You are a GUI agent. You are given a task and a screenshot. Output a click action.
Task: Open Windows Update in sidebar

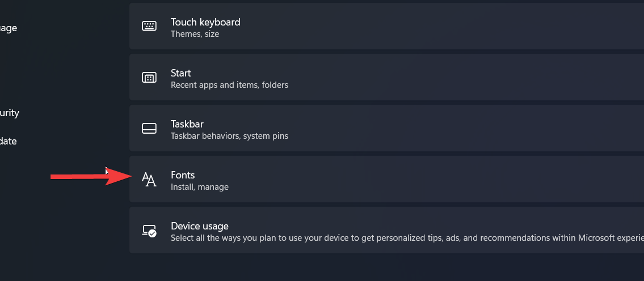pos(9,141)
